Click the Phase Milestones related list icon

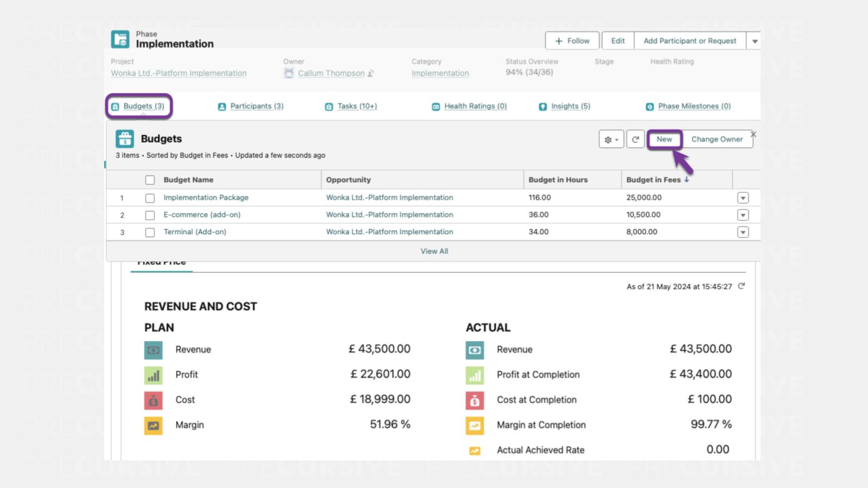649,107
